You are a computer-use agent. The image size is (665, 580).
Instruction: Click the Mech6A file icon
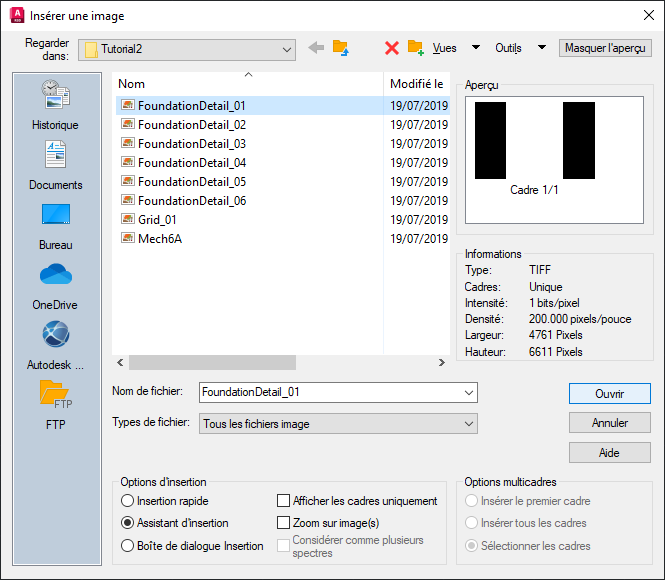[128, 238]
